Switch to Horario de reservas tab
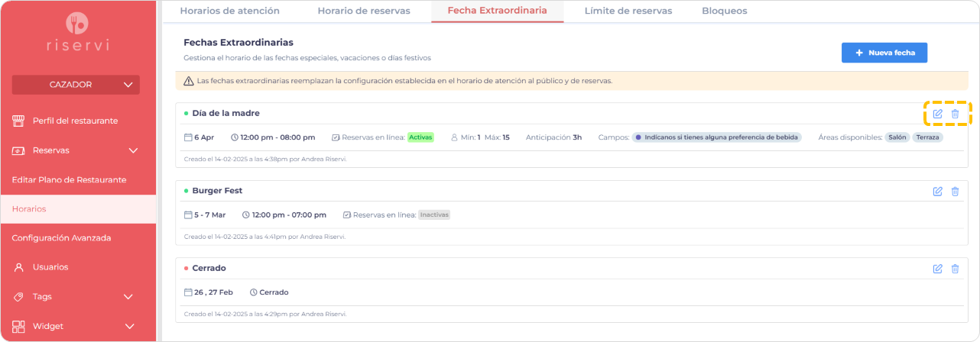This screenshot has width=980, height=342. coord(365,11)
